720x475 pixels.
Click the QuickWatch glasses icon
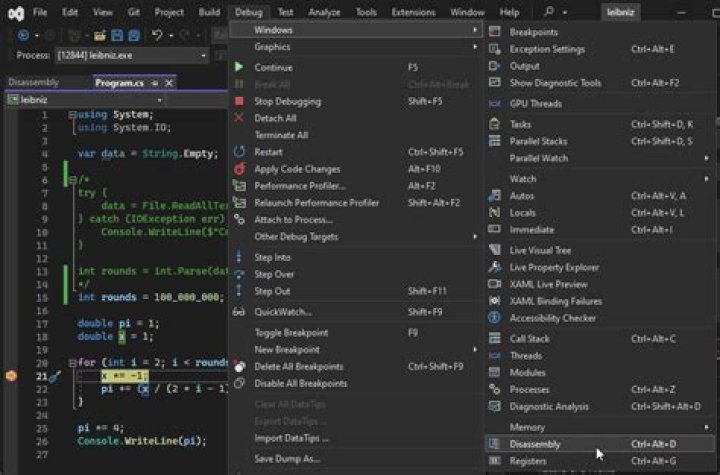(238, 311)
